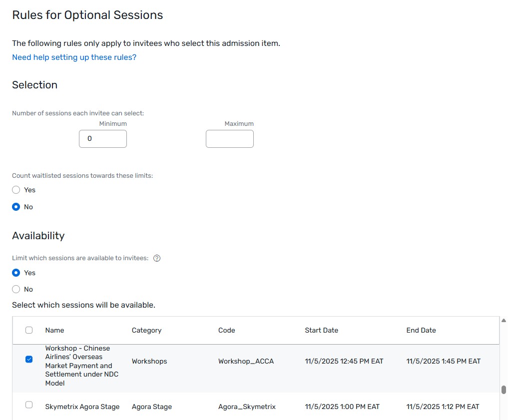Select Yes to limit available sessions
Viewport: 511px width, 420px height.
pyautogui.click(x=16, y=273)
